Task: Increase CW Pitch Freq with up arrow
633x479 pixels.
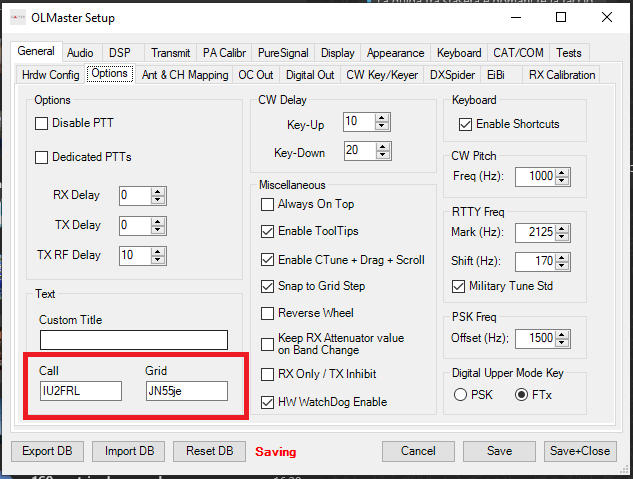Action: pos(562,173)
